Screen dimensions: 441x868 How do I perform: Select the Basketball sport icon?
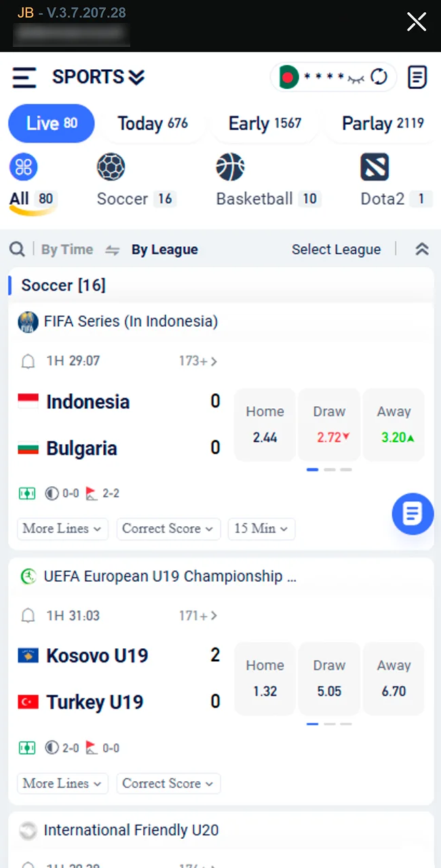(231, 167)
